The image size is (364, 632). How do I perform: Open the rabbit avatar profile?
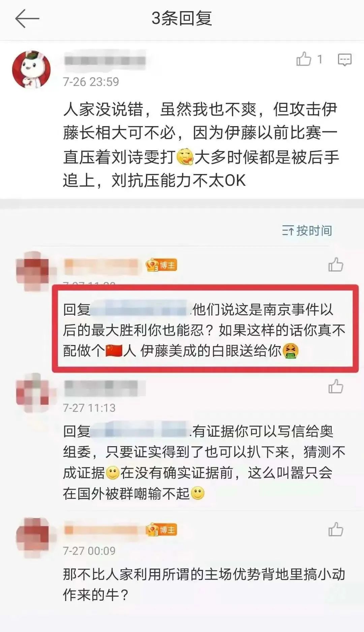31,70
